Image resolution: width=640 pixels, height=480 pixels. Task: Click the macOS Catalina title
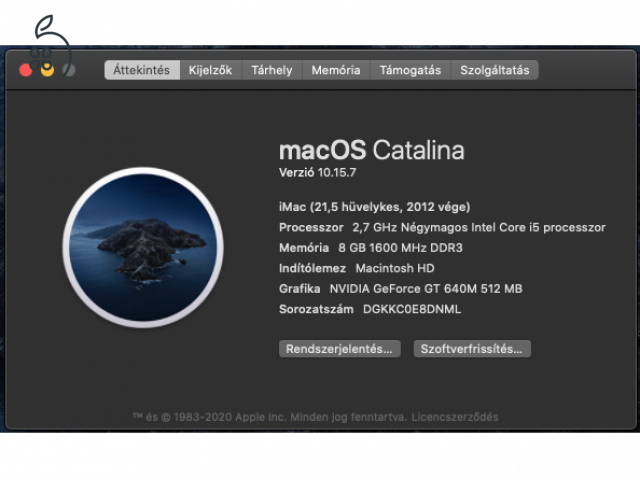tap(372, 150)
